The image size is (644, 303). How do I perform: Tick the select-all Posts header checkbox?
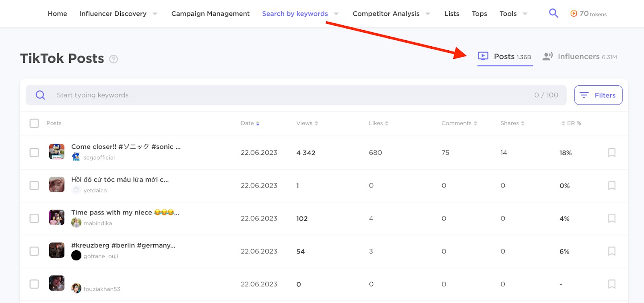point(34,123)
